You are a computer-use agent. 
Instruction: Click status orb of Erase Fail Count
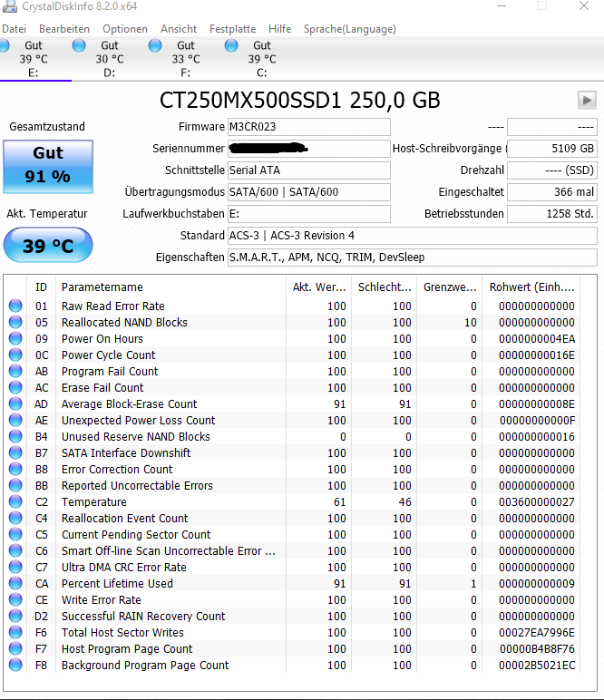point(15,387)
